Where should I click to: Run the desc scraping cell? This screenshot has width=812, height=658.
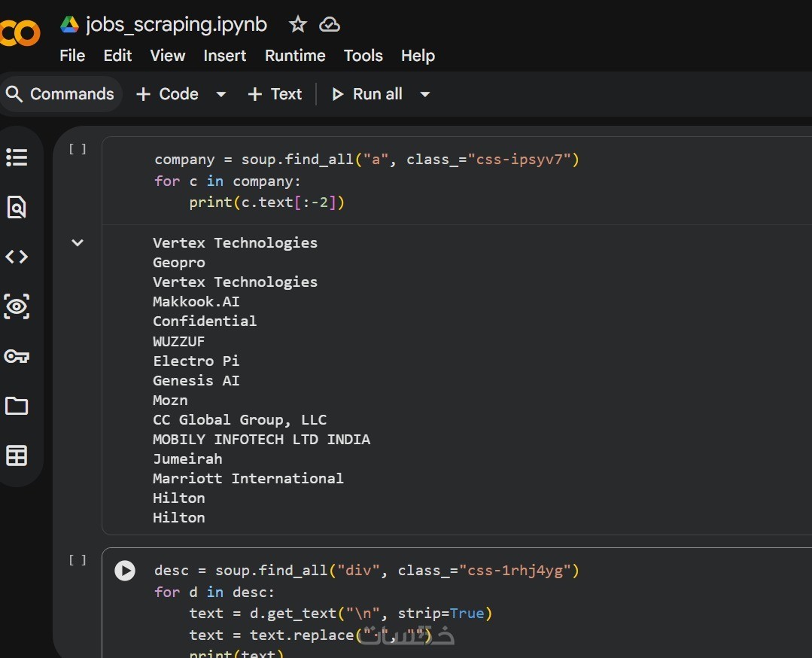(125, 571)
